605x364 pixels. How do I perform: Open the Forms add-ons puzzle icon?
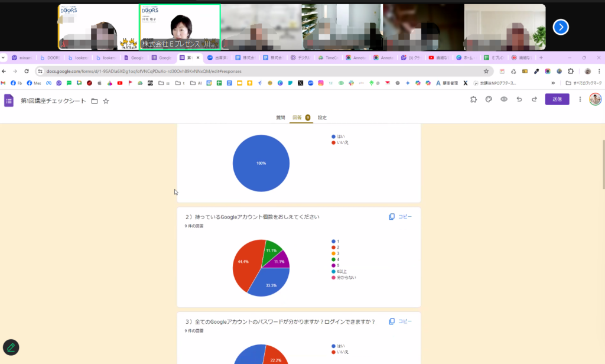473,99
